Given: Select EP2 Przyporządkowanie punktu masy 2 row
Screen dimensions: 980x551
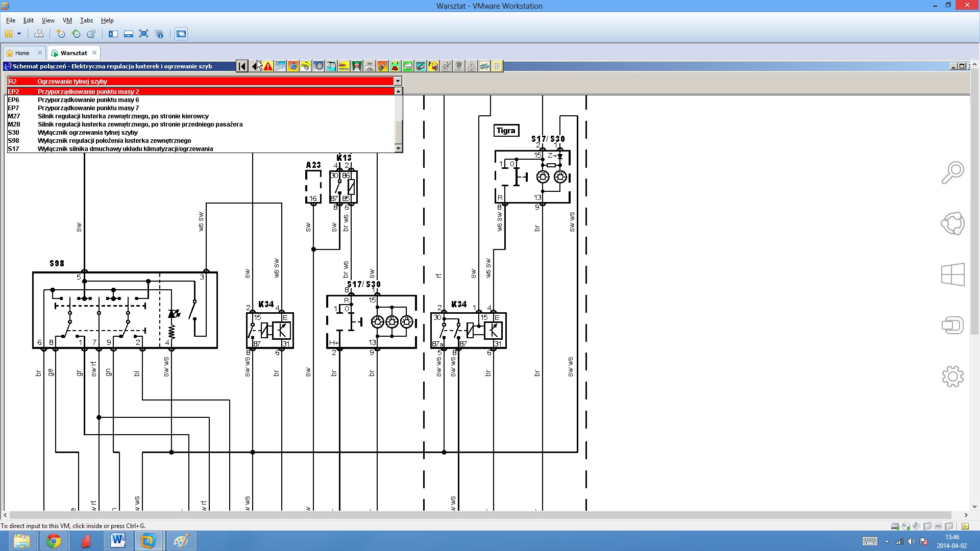Looking at the screenshot, I should click(x=201, y=92).
